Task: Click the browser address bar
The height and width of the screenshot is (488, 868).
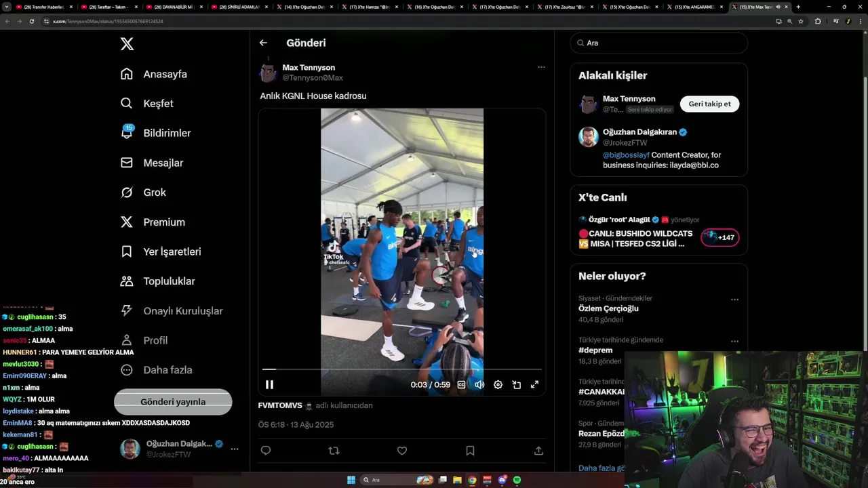Action: [x=407, y=21]
